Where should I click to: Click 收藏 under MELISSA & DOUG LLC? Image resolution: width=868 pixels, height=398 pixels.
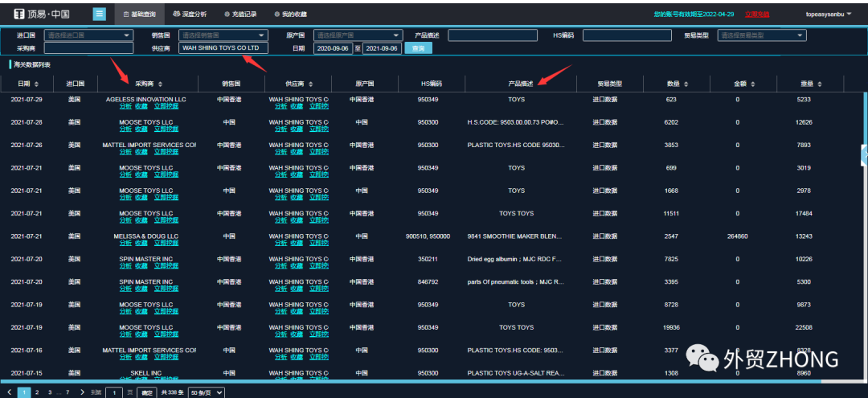(x=141, y=243)
